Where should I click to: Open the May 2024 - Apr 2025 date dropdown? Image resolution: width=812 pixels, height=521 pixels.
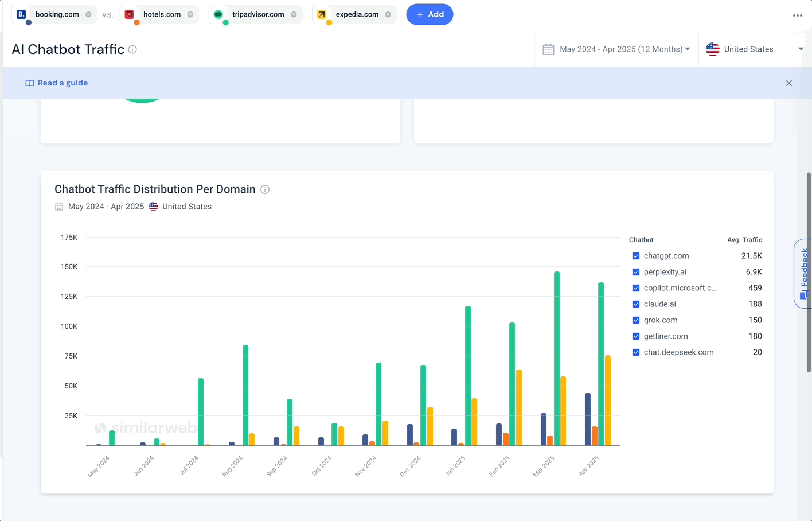tap(616, 49)
